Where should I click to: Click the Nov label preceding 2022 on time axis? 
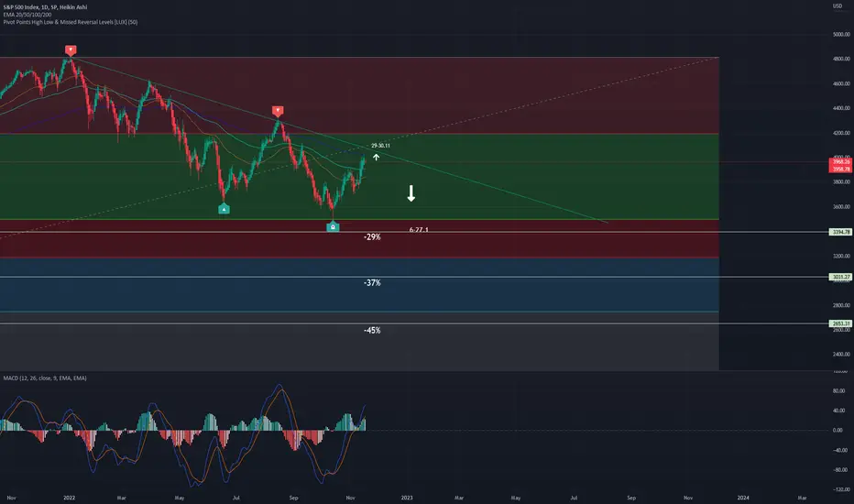pos(11,498)
